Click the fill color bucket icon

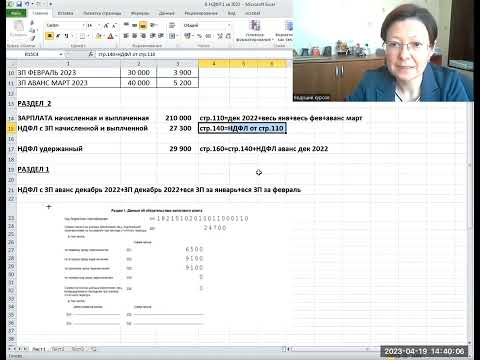(x=98, y=36)
